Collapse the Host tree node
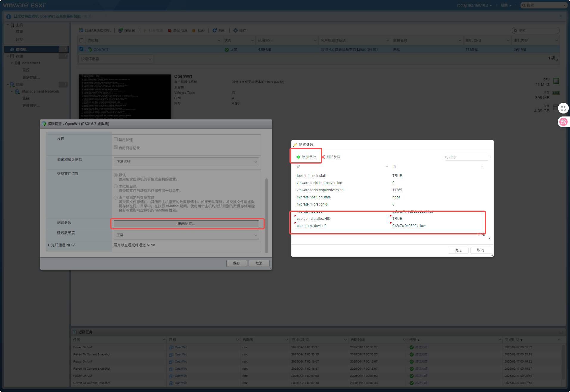The height and width of the screenshot is (392, 570). [8, 25]
